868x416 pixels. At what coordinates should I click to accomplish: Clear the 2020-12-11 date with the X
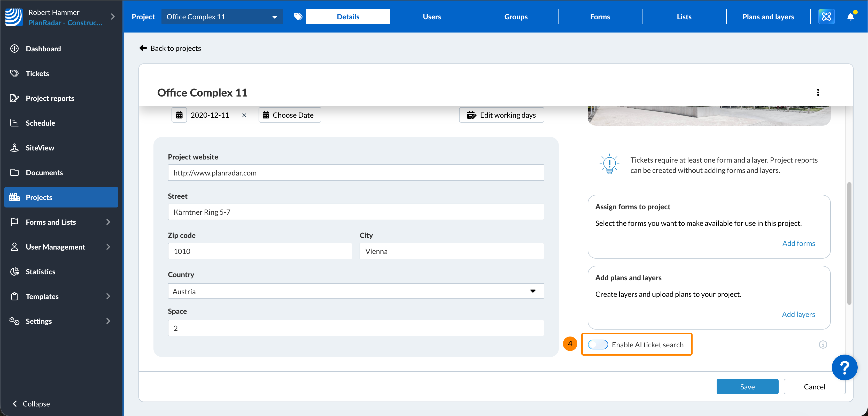[x=244, y=115]
